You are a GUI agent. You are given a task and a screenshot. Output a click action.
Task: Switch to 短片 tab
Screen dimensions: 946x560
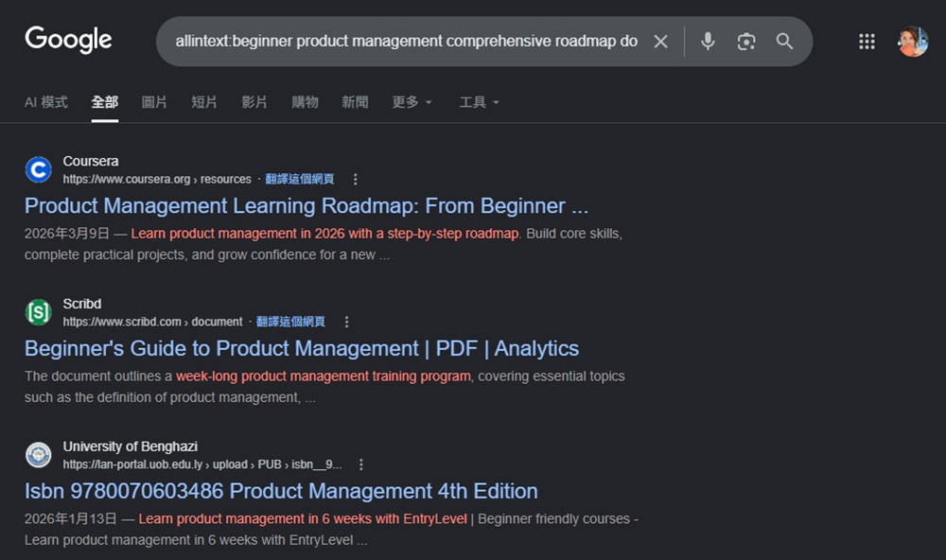pos(204,102)
